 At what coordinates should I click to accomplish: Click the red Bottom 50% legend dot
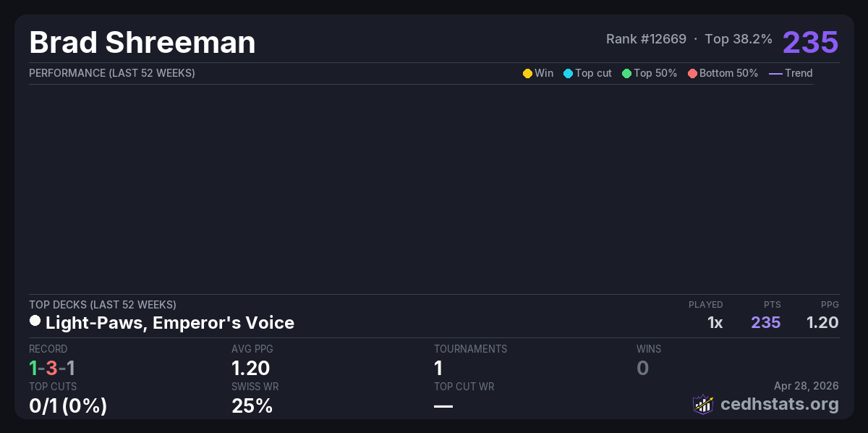692,73
